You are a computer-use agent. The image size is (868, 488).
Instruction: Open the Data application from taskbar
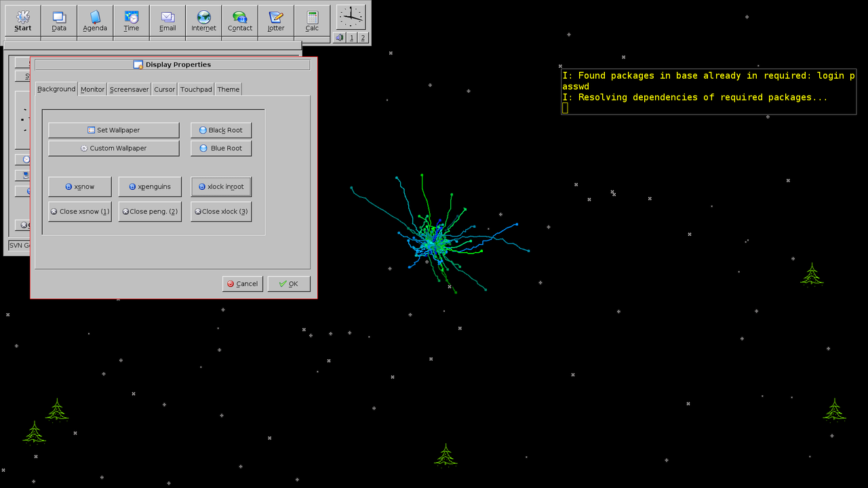click(x=59, y=20)
